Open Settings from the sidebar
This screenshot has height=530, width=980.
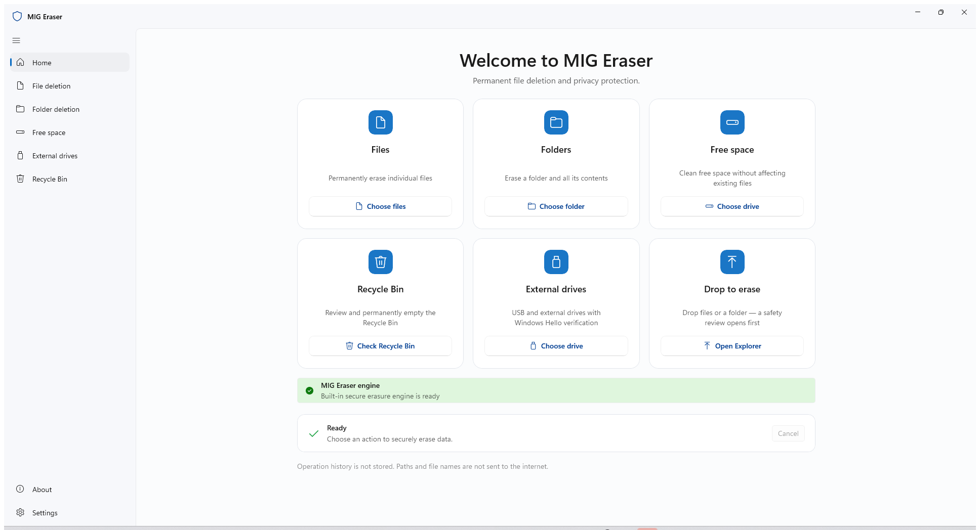pyautogui.click(x=70, y=513)
